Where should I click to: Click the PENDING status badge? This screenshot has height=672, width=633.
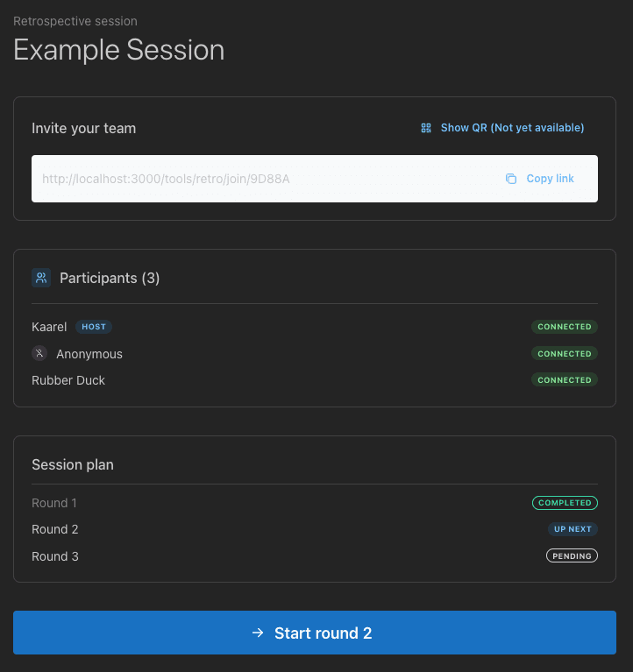tap(572, 555)
